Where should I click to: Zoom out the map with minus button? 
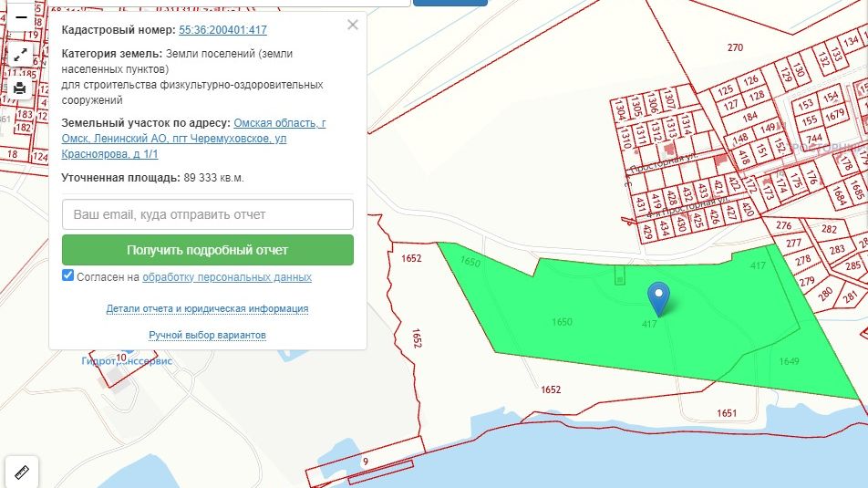20,17
